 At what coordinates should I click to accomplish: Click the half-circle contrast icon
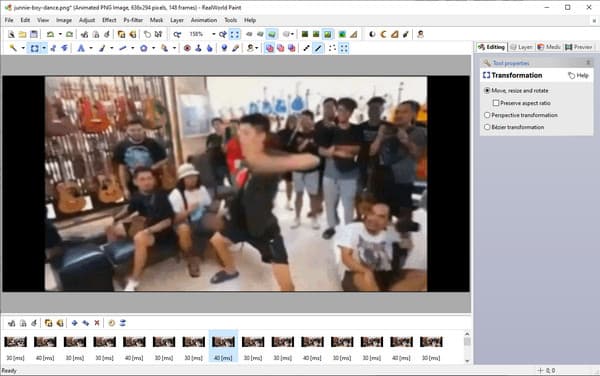click(x=372, y=34)
